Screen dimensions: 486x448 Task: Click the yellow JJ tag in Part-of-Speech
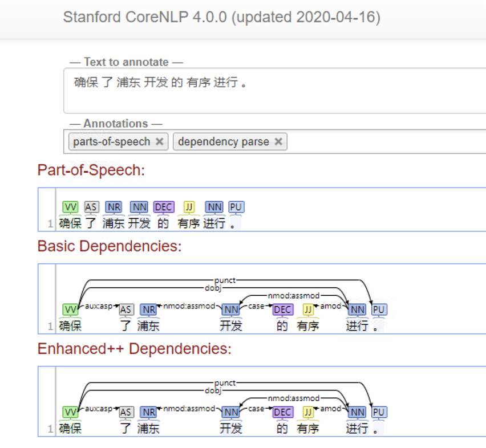[x=189, y=207]
